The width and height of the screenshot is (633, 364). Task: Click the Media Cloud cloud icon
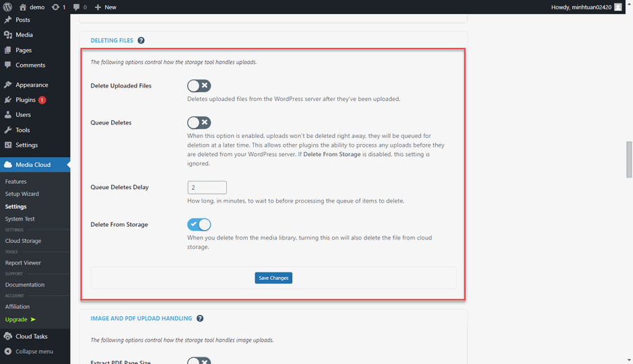point(7,165)
